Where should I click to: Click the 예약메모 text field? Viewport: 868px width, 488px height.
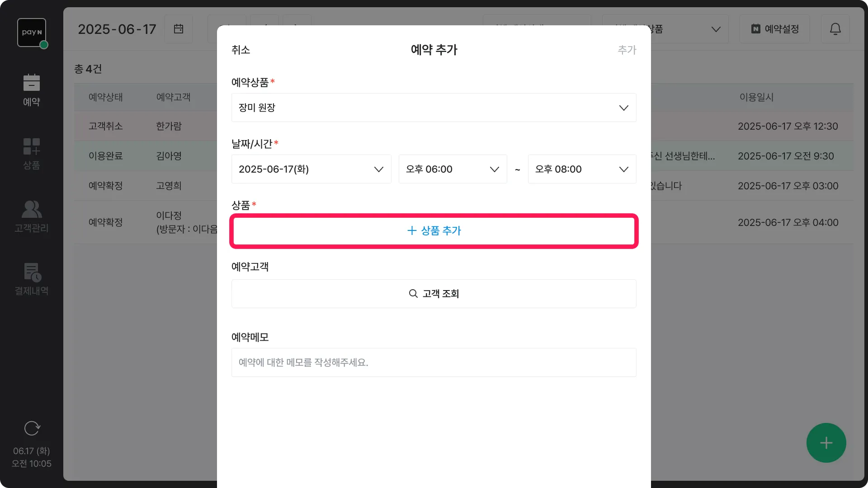[x=434, y=362]
